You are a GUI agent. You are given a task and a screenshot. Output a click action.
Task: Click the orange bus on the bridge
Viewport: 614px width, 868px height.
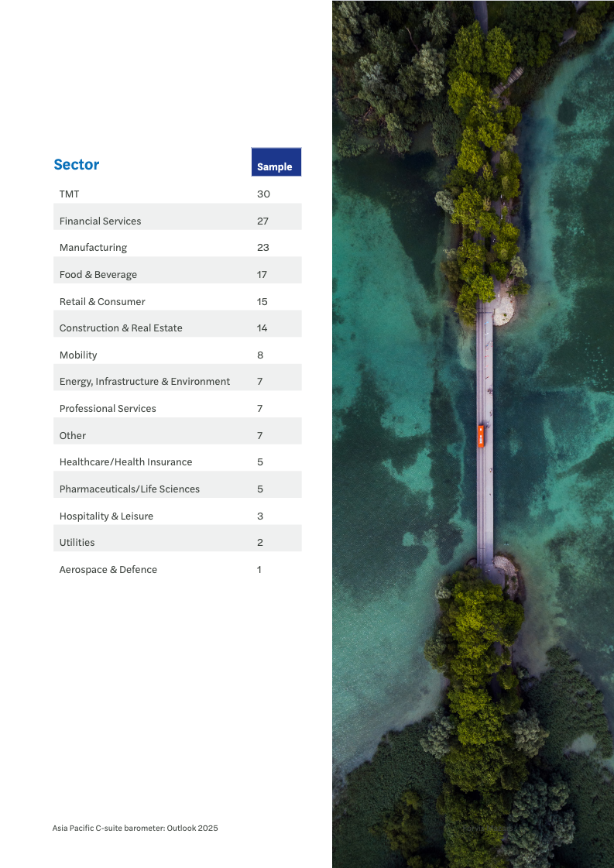pos(481,436)
